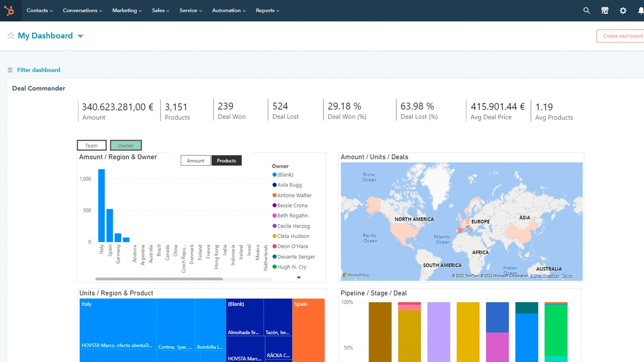The height and width of the screenshot is (362, 644).
Task: Expand the My Dashboard dropdown arrow
Action: (x=80, y=36)
